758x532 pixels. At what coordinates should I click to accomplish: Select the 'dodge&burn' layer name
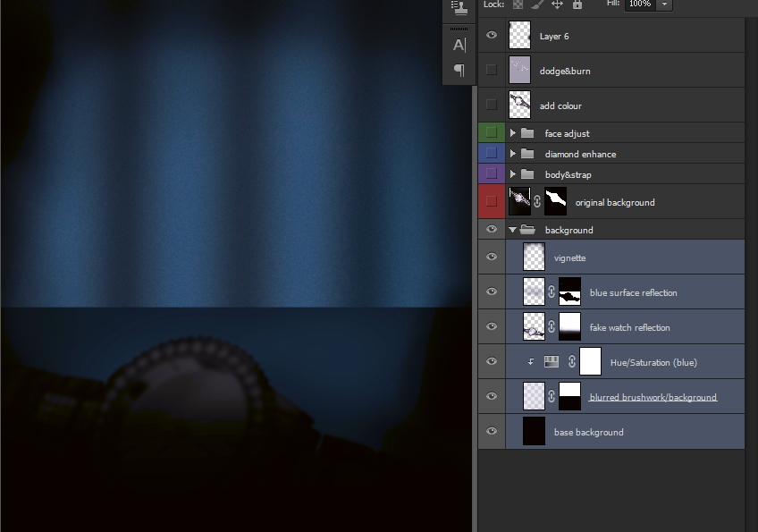[x=565, y=72]
